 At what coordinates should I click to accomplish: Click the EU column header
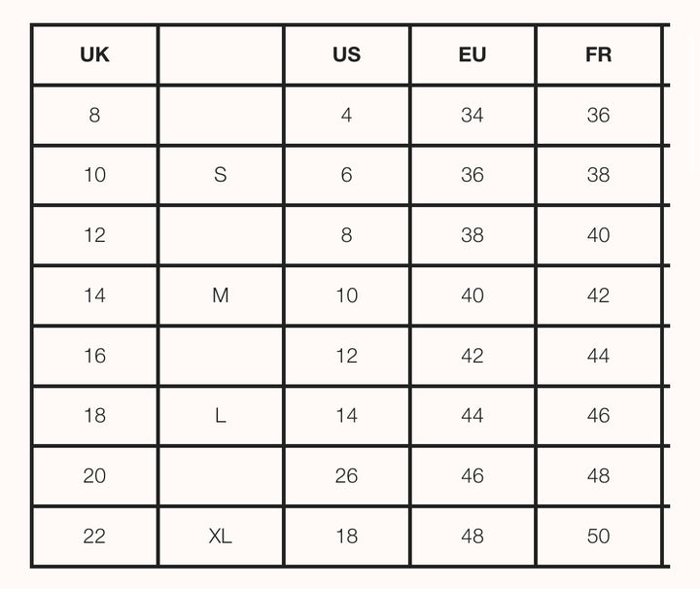tap(472, 54)
